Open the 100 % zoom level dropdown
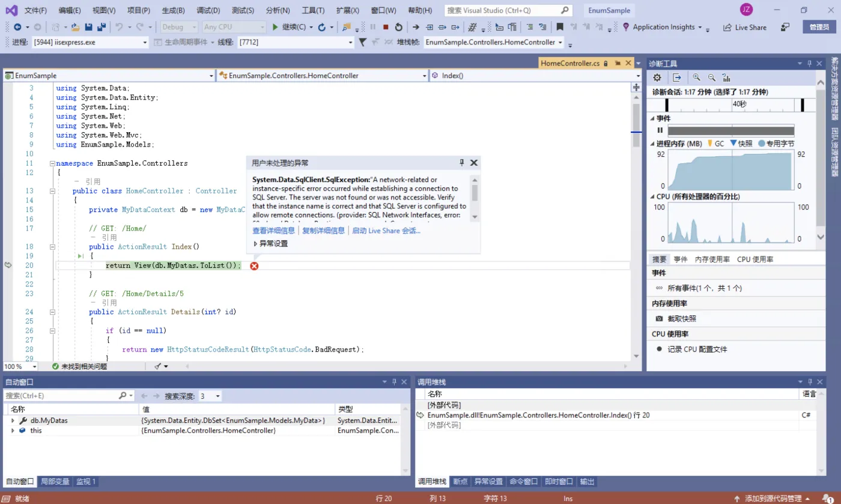The image size is (841, 504). [x=20, y=366]
